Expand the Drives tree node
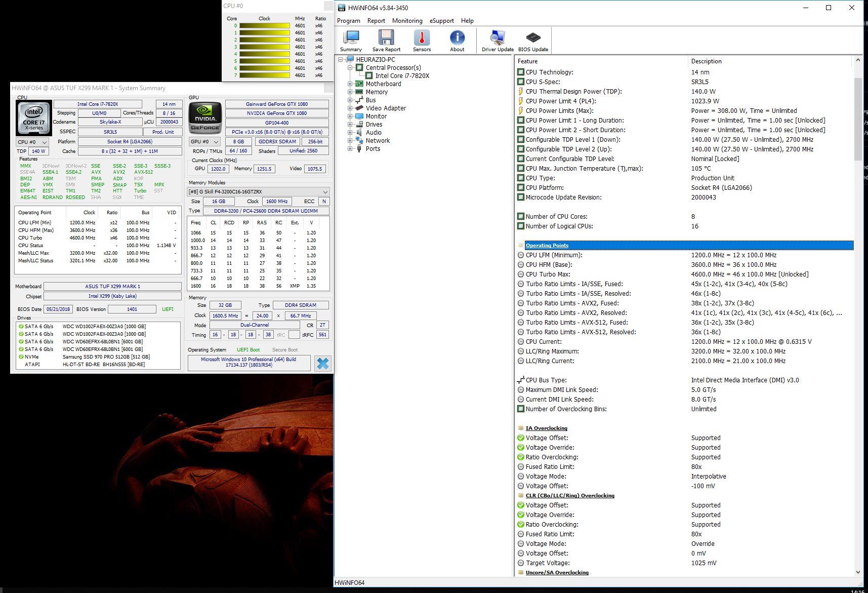Screen dimensions: 868x593 350,124
